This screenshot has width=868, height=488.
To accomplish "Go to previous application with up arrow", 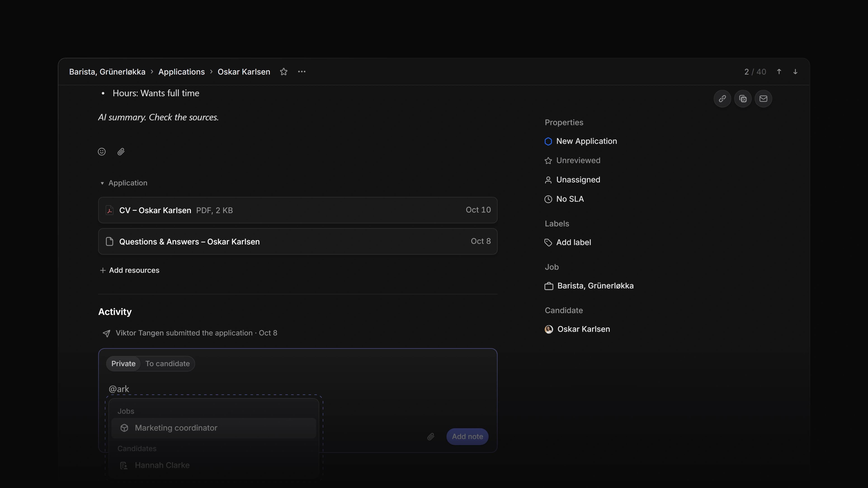I will 779,72.
